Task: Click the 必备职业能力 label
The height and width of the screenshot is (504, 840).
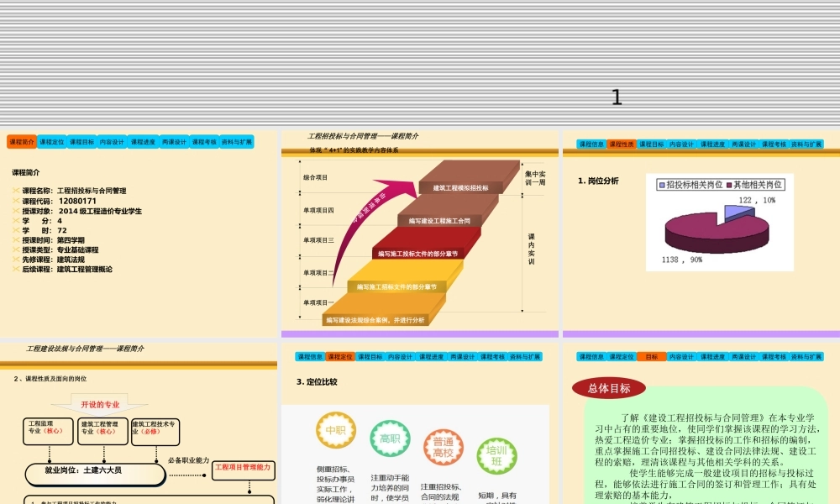Action: click(x=188, y=460)
